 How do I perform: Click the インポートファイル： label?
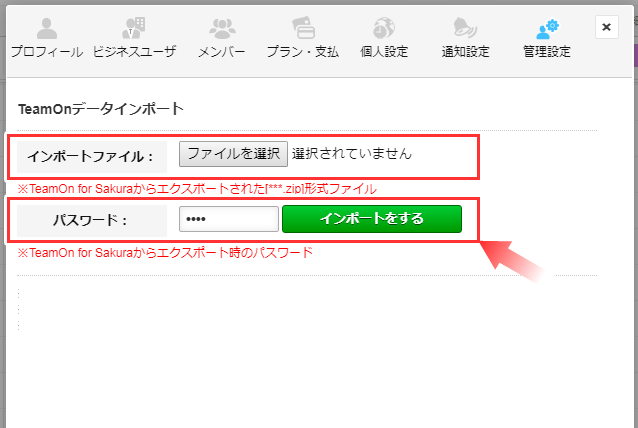(x=90, y=157)
